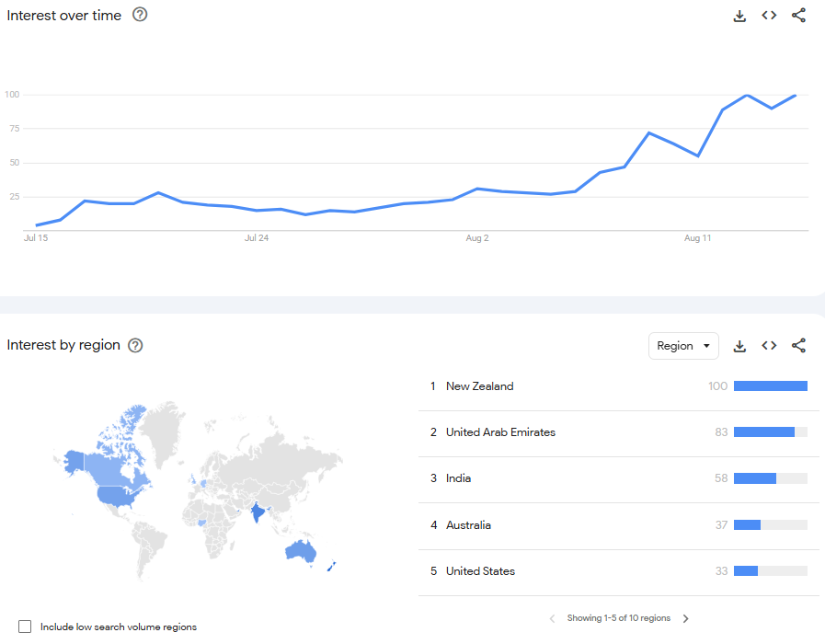Open India in the region ranking
Screen dimensions: 825x644
point(458,478)
